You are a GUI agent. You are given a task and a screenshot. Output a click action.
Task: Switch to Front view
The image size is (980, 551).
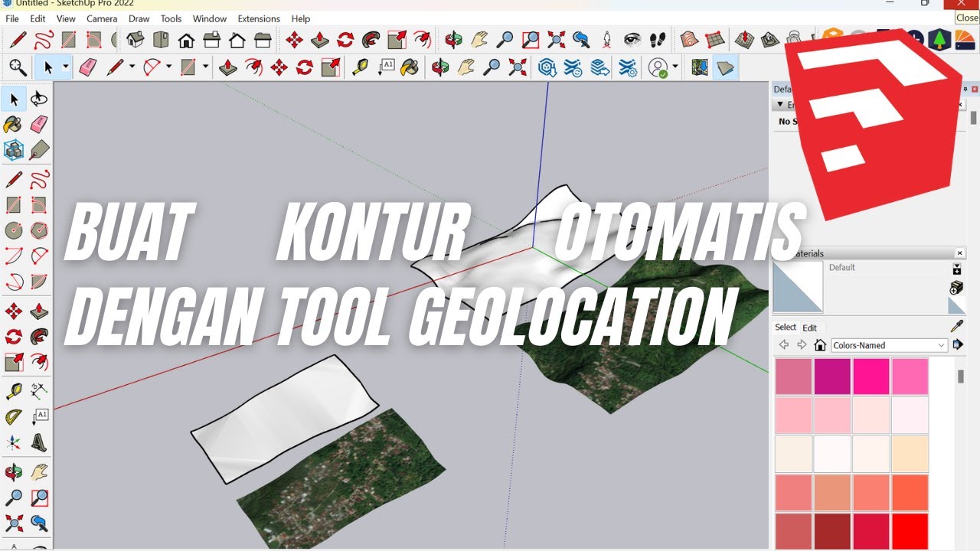click(186, 39)
